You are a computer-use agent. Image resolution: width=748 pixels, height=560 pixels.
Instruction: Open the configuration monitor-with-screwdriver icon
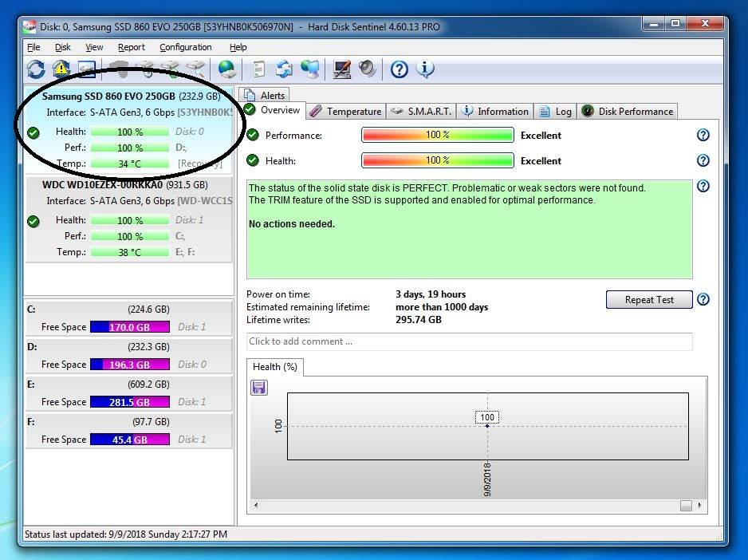click(341, 69)
